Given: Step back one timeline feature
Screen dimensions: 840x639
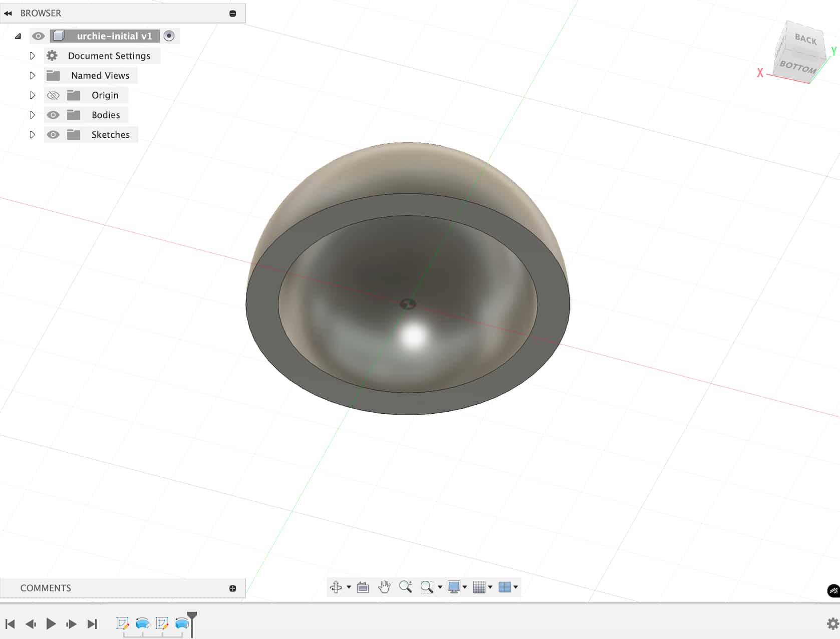Looking at the screenshot, I should tap(31, 624).
